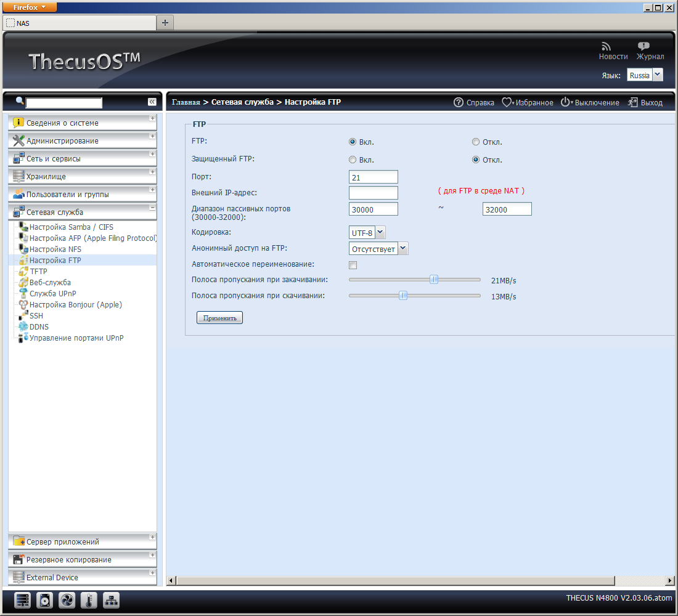Disable FTP with Откл. radio
Viewport: 678px width, 616px height.
pos(476,142)
